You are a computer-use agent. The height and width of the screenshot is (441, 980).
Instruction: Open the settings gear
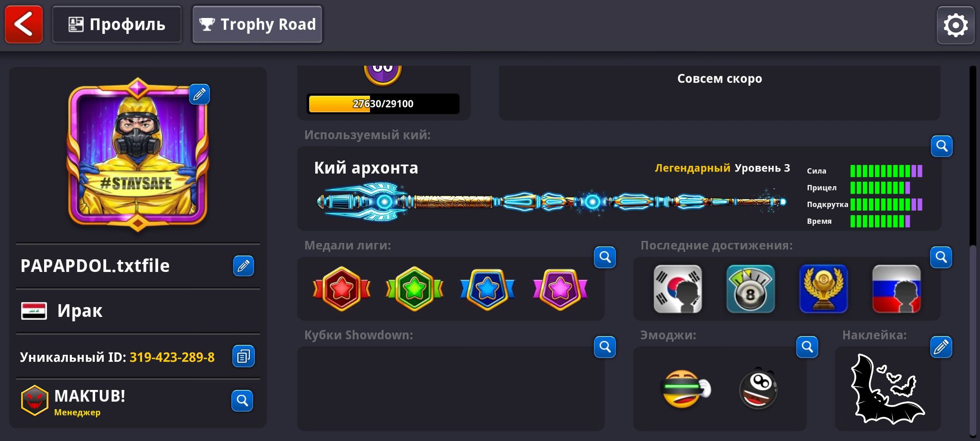(955, 25)
